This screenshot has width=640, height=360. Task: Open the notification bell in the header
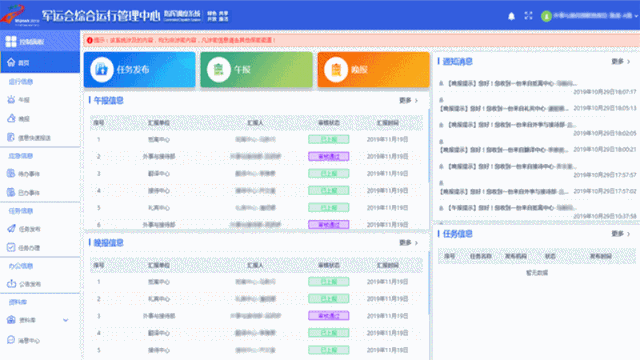[511, 16]
